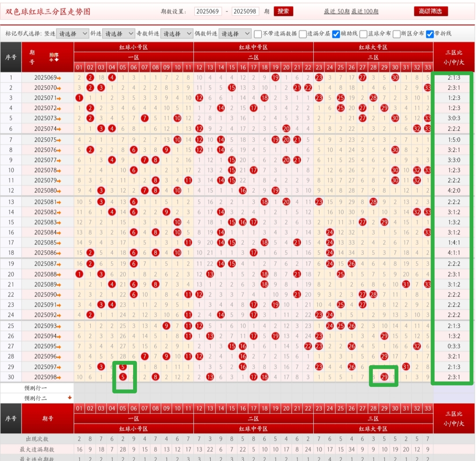
Task: Open the 奇数斜连 dropdown
Action: pos(177,34)
